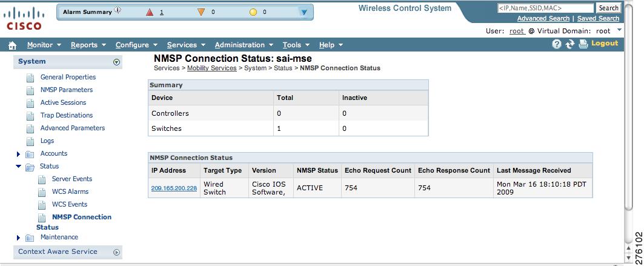Collapse the Status folder tree arrow
The image size is (644, 266).
click(x=19, y=167)
